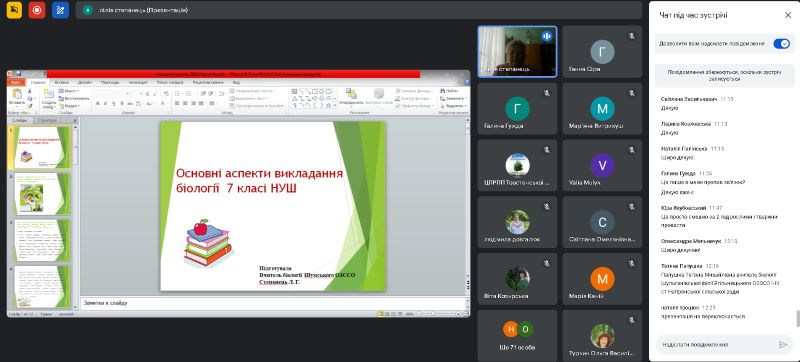Viewport: 800px width, 362px height.
Task: Click the stacked books image on slide
Action: [208, 243]
